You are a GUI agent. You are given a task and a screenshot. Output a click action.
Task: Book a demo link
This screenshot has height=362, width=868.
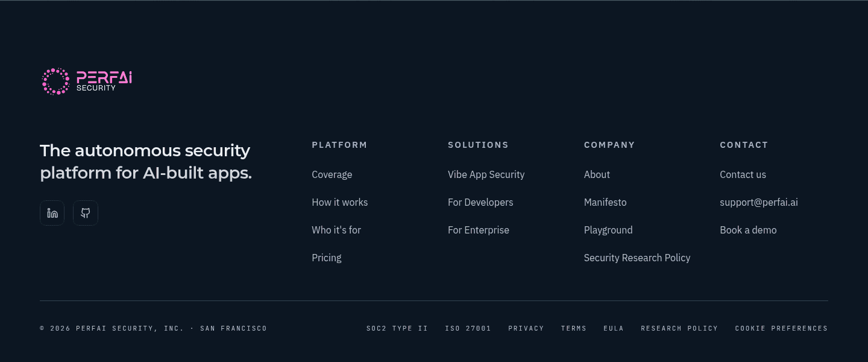point(748,230)
